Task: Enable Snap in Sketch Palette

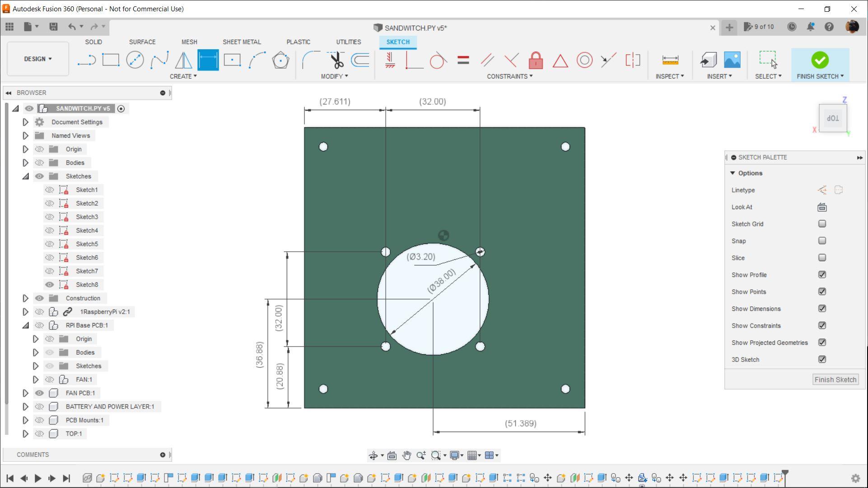Action: [x=821, y=240]
